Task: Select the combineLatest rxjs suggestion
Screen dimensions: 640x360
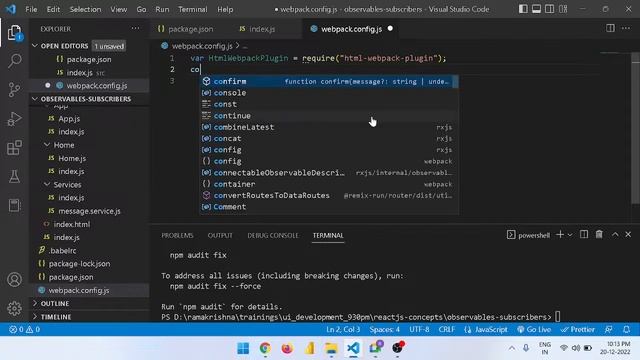Action: pos(329,127)
